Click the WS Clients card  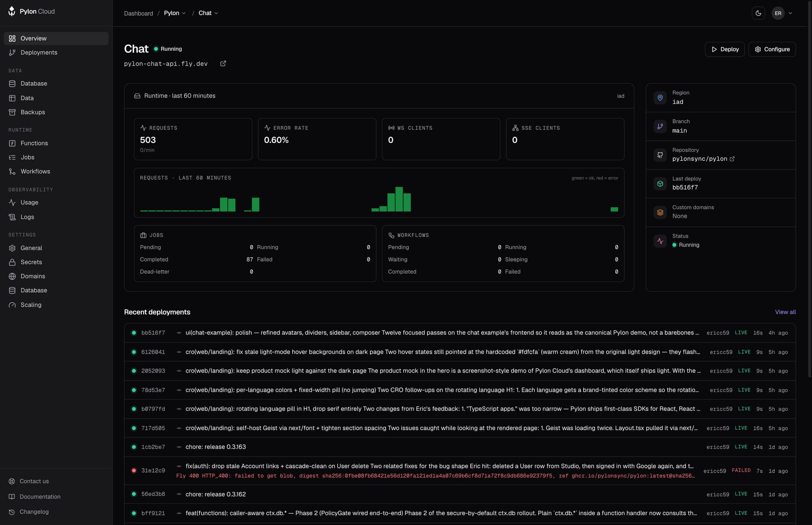(x=441, y=139)
